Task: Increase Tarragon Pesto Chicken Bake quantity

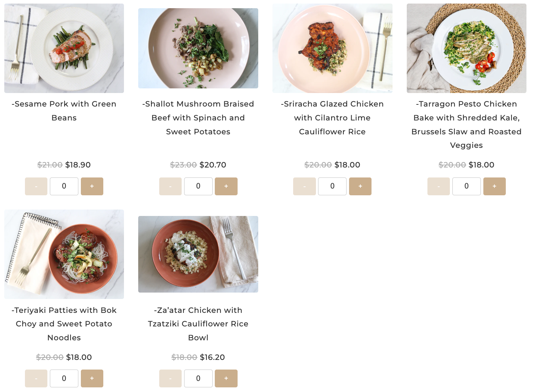Action: point(494,186)
